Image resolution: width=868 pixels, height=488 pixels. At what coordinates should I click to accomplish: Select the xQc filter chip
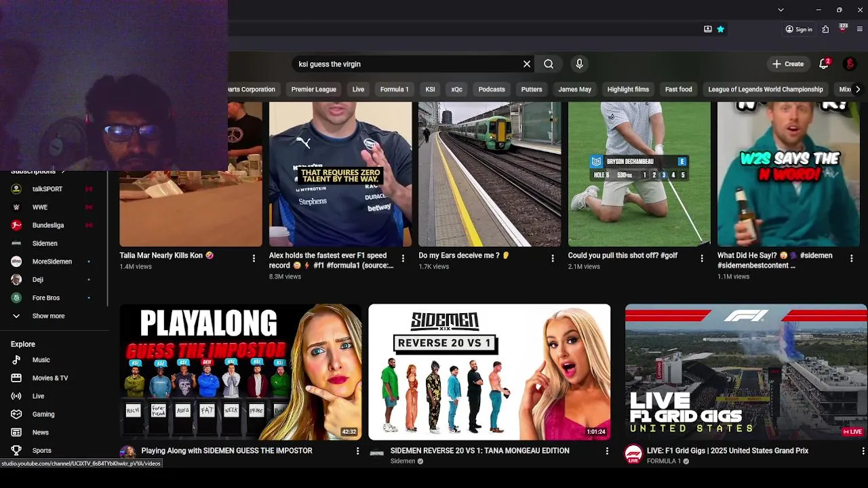click(x=456, y=89)
